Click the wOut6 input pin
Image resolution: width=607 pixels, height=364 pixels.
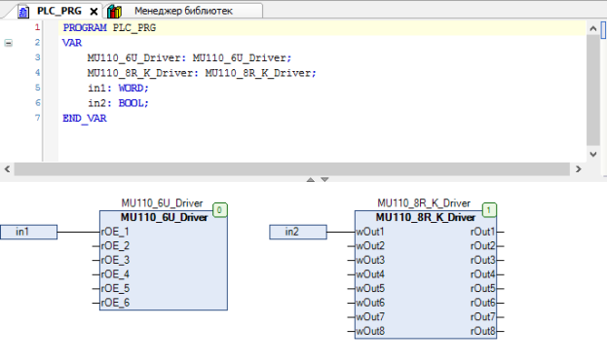[370, 303]
